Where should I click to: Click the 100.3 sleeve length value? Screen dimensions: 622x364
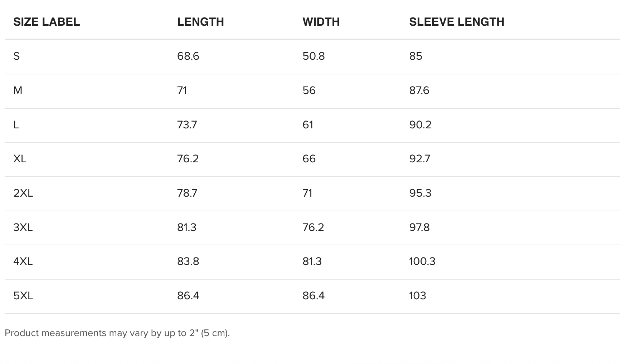click(422, 261)
